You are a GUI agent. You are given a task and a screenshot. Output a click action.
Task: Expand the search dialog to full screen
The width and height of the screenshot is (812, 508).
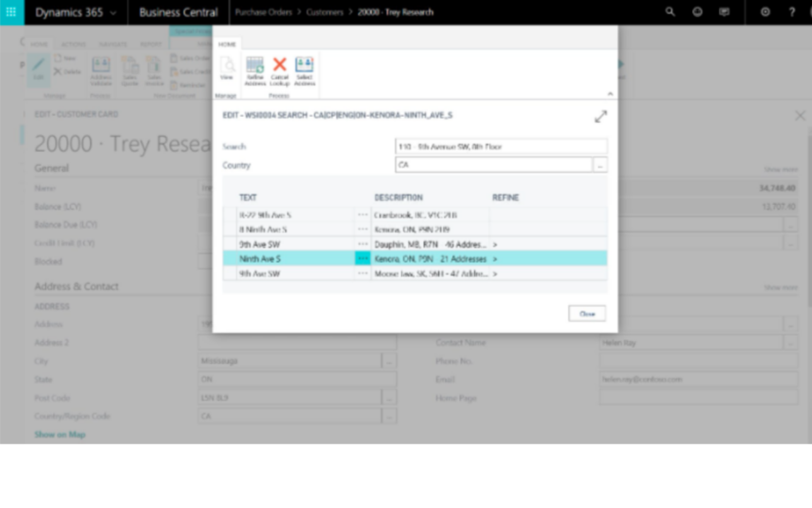pos(600,117)
